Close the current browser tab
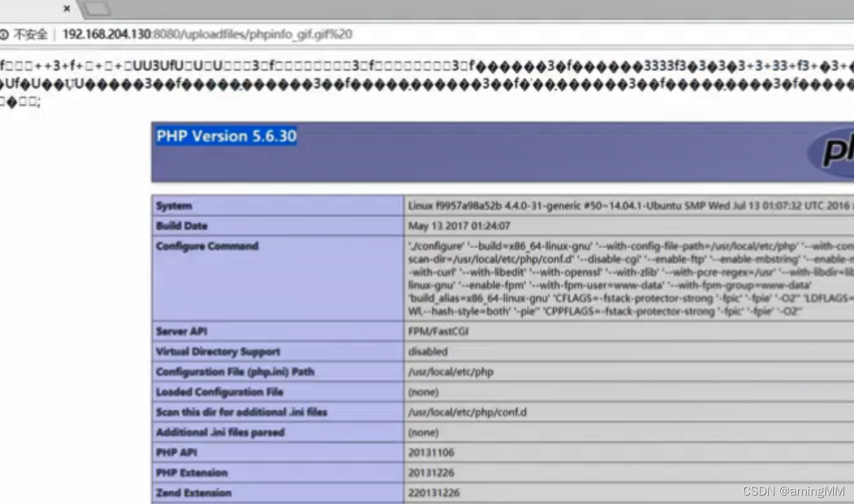Viewport: 854px width, 504px height. click(66, 9)
